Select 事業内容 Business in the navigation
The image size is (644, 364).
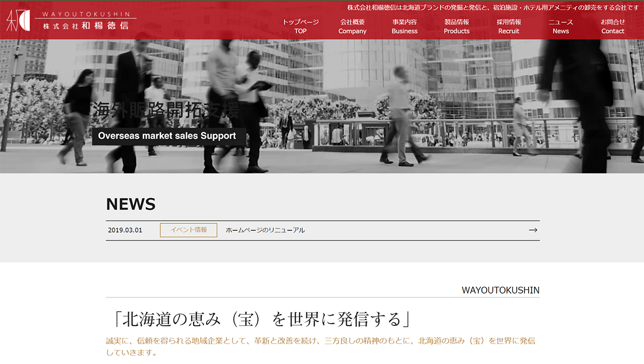tap(404, 26)
